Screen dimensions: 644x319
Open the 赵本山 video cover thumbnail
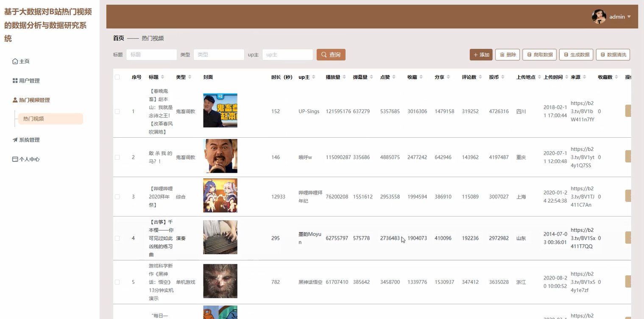pyautogui.click(x=220, y=111)
